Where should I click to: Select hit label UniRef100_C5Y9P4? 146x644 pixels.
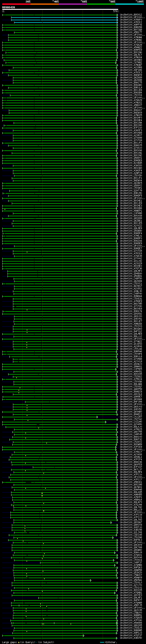131,354
